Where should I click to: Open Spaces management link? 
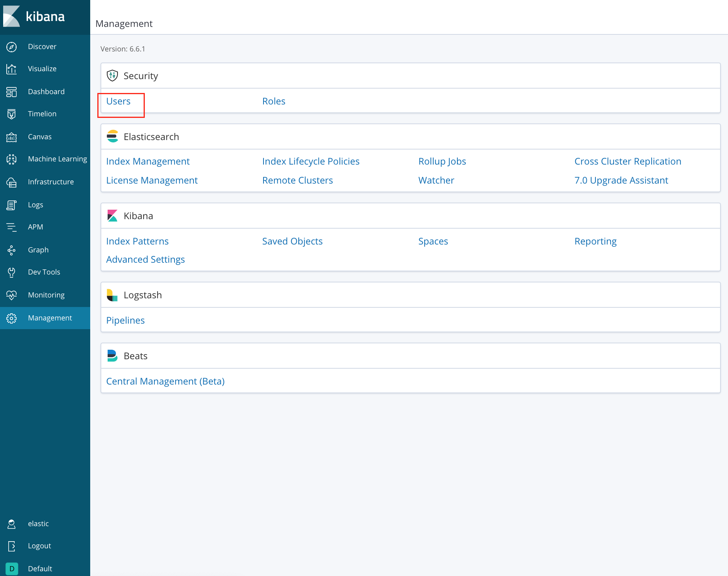point(433,241)
